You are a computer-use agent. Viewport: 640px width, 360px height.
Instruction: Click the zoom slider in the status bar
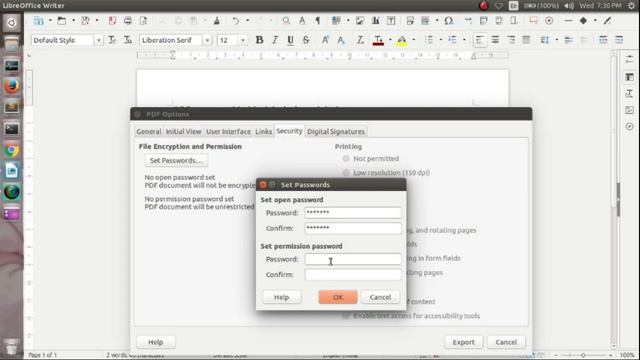583,356
